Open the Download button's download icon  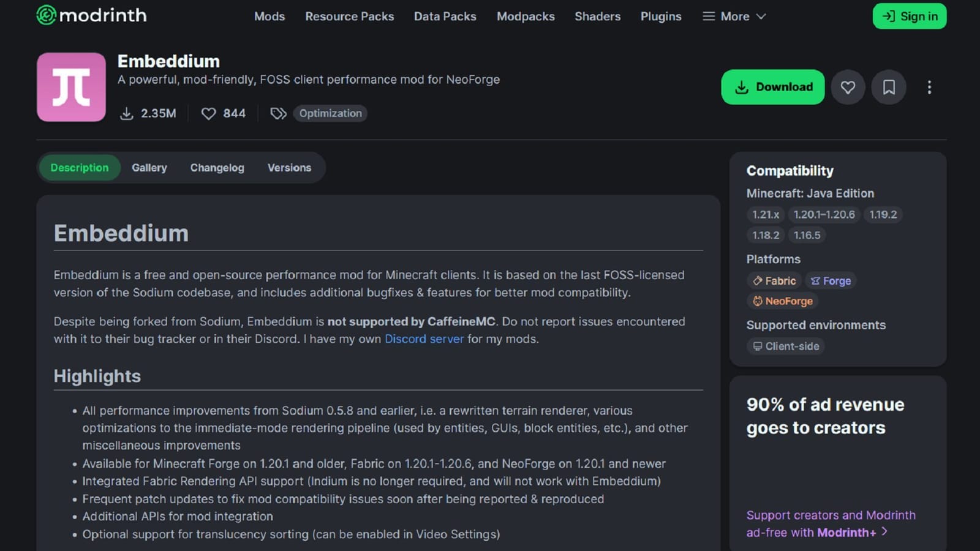(x=743, y=87)
